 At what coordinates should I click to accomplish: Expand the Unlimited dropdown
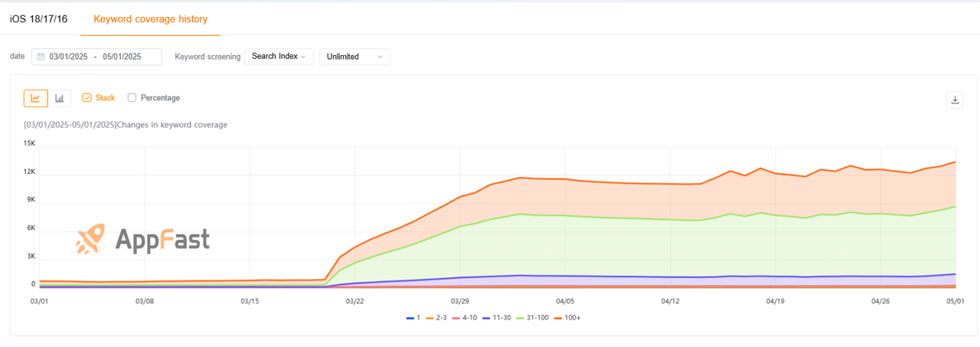point(354,57)
